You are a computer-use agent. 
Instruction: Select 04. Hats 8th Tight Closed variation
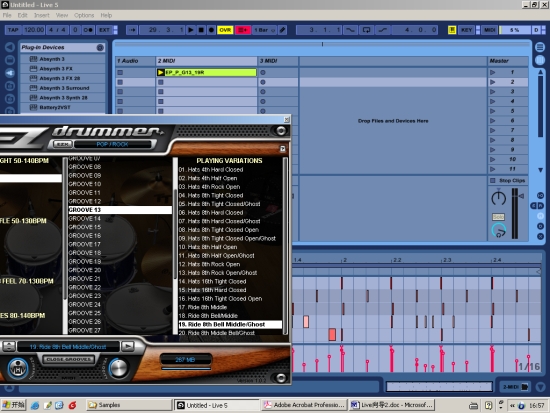pos(230,195)
